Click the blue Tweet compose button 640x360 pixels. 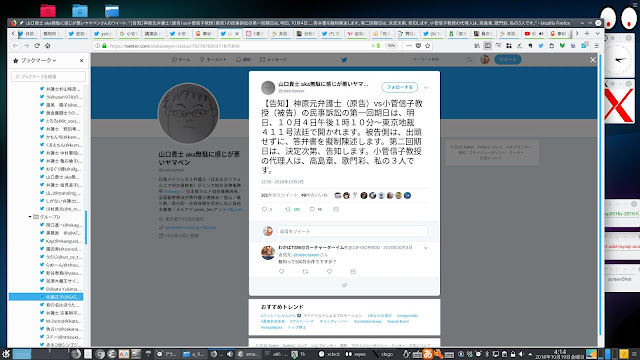coord(508,60)
